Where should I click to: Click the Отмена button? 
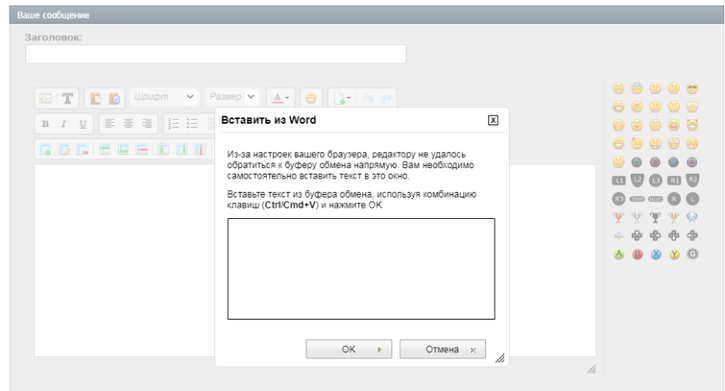click(442, 349)
